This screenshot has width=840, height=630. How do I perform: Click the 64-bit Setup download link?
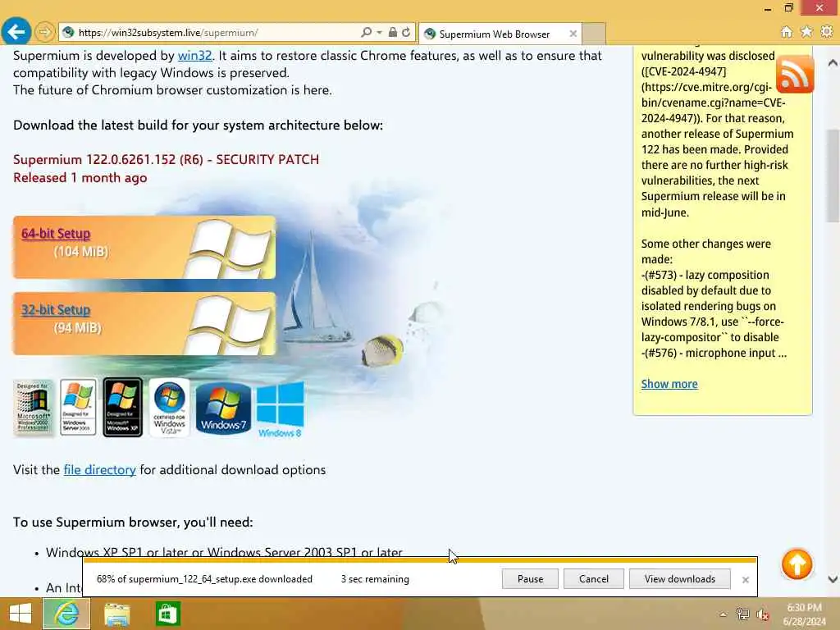(x=56, y=234)
